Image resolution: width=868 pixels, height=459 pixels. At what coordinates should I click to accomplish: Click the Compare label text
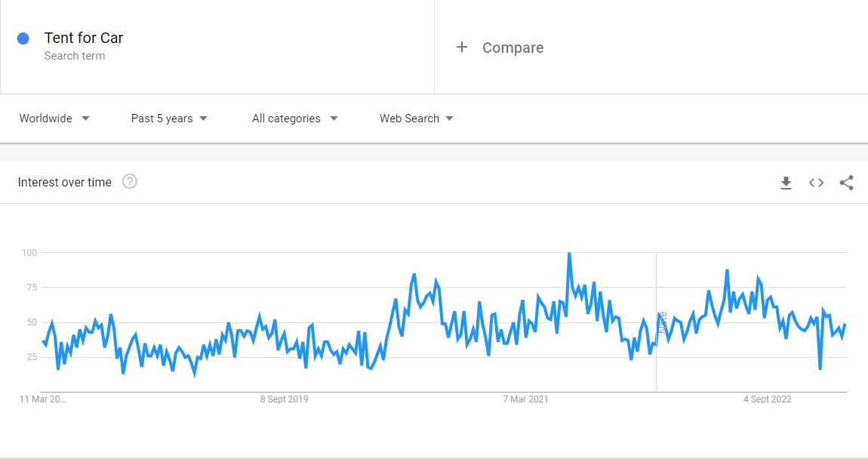[512, 48]
